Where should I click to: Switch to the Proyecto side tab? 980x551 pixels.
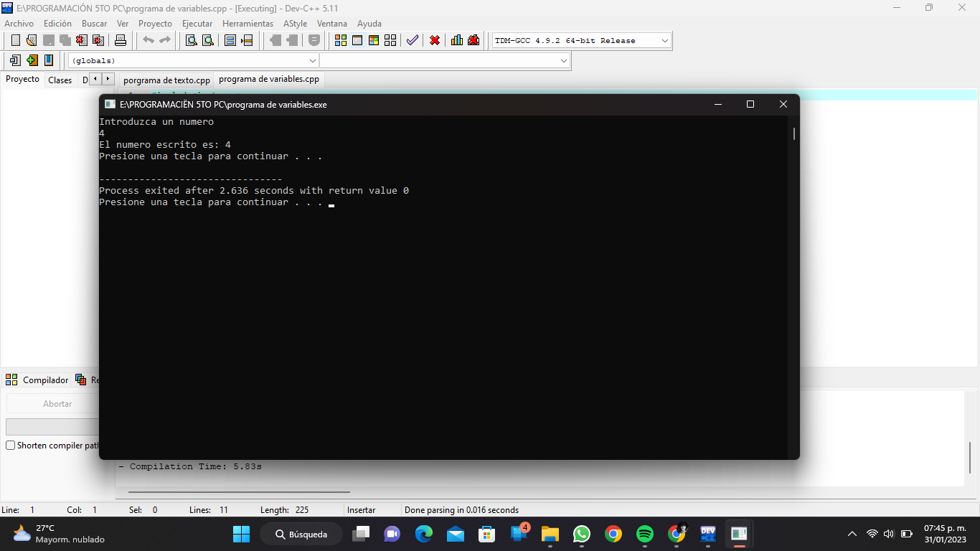point(22,79)
